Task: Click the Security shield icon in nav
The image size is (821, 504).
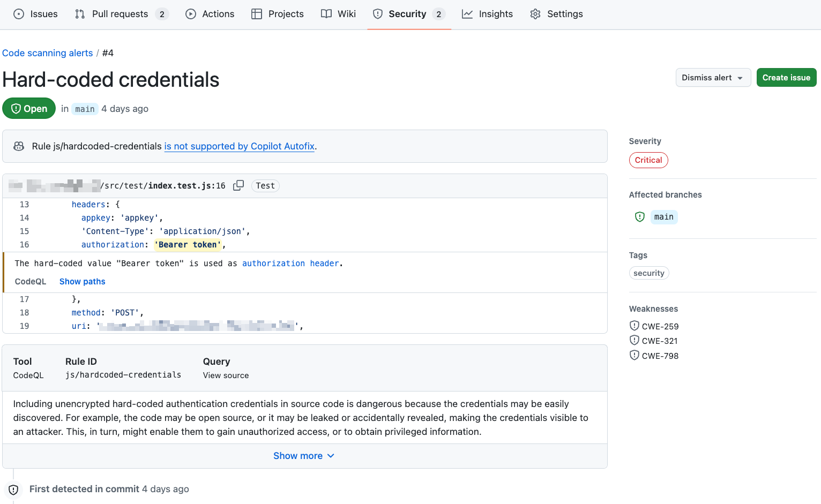Action: click(x=378, y=14)
